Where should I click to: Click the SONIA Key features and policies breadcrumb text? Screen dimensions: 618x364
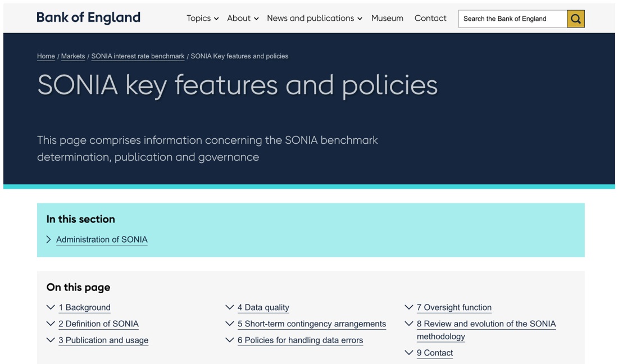click(240, 56)
